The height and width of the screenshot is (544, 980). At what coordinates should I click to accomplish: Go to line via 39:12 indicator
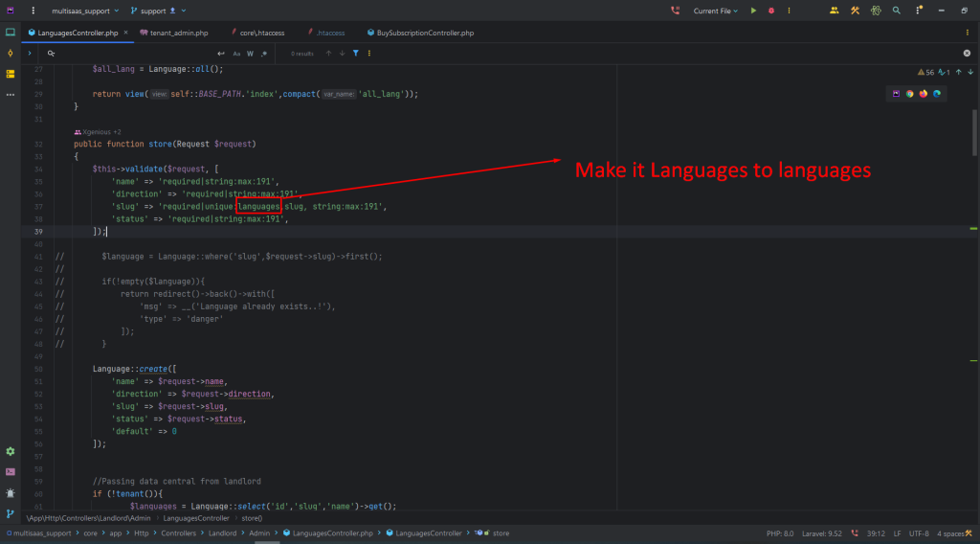[x=876, y=533]
